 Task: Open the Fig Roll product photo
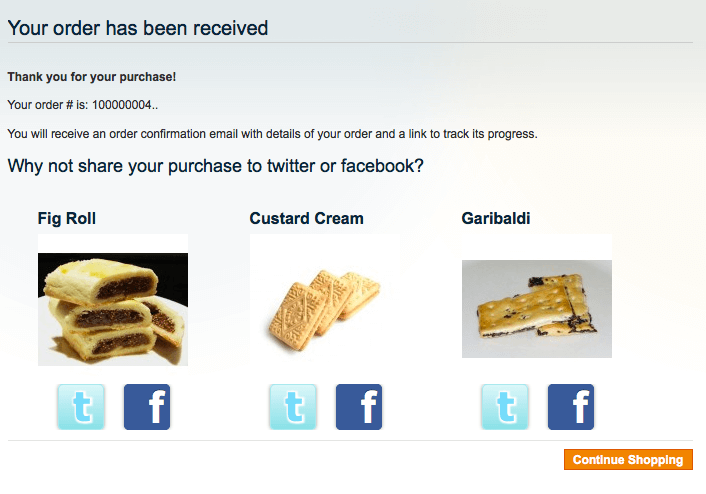click(x=113, y=299)
